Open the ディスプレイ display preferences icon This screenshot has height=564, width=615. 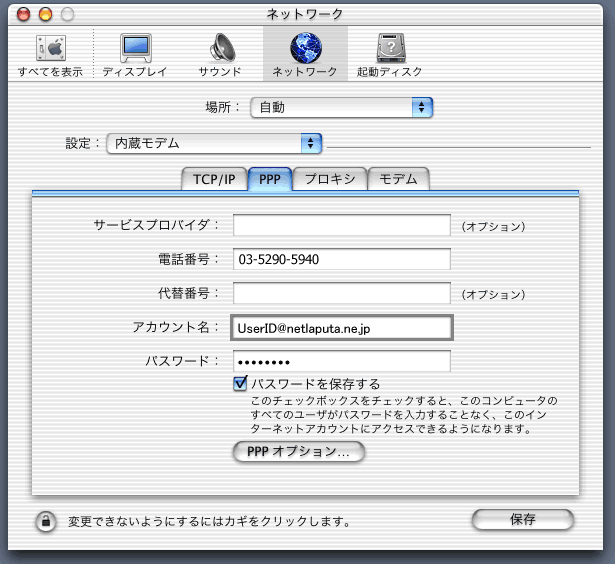[135, 56]
